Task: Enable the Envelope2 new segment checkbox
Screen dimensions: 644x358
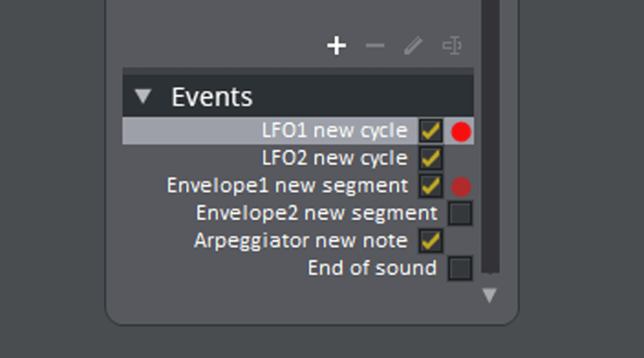Action: click(460, 213)
